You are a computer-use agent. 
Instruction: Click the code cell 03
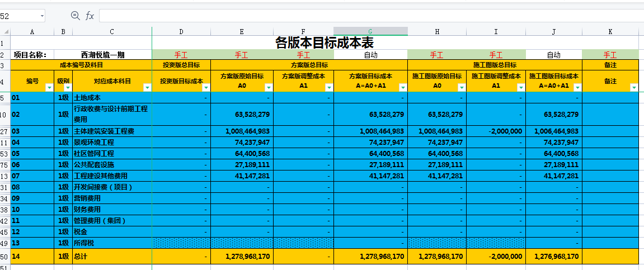tap(32, 131)
